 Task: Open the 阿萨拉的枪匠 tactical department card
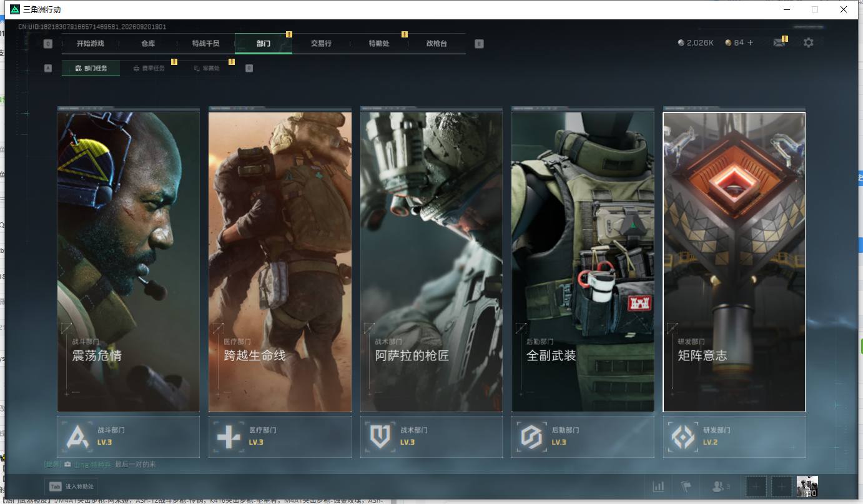431,262
